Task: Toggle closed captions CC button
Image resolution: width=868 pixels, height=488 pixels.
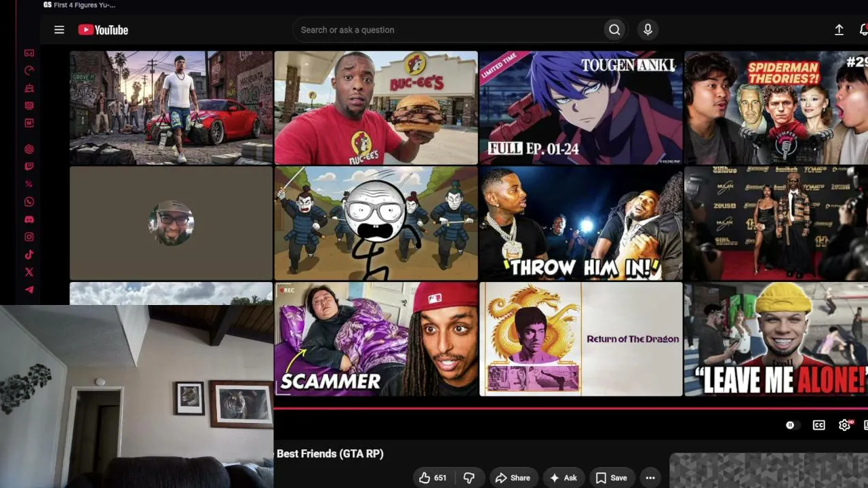Action: pyautogui.click(x=819, y=425)
